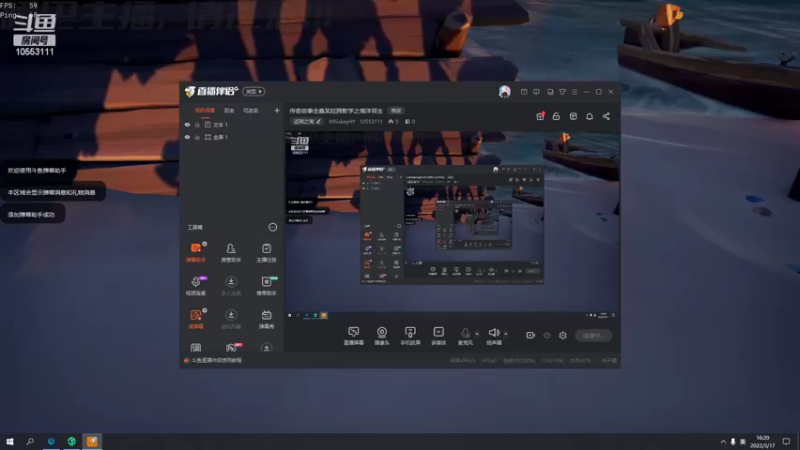Toggle the preview eye icon in bottom bar
The width and height of the screenshot is (800, 450).
coord(547,335)
